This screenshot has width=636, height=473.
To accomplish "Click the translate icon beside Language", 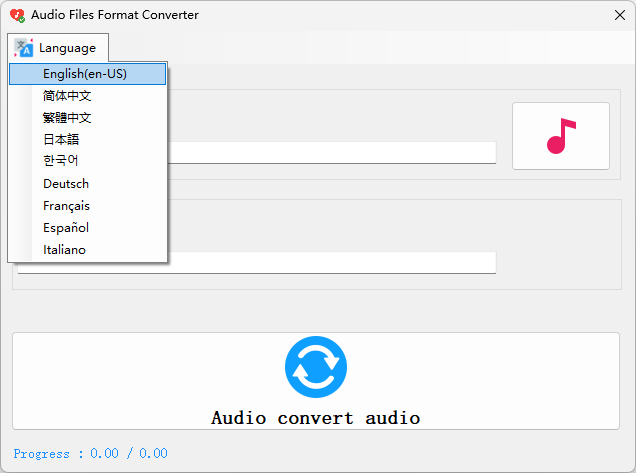I will pyautogui.click(x=24, y=48).
